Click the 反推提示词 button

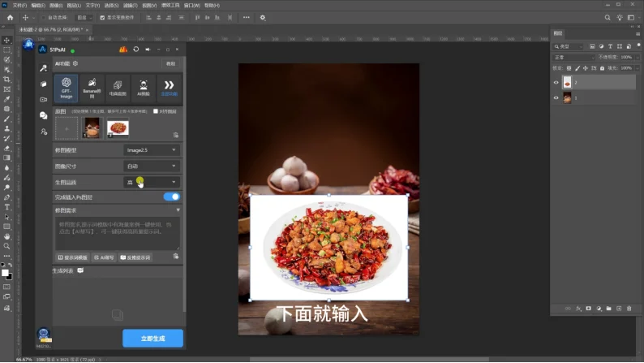pos(135,257)
